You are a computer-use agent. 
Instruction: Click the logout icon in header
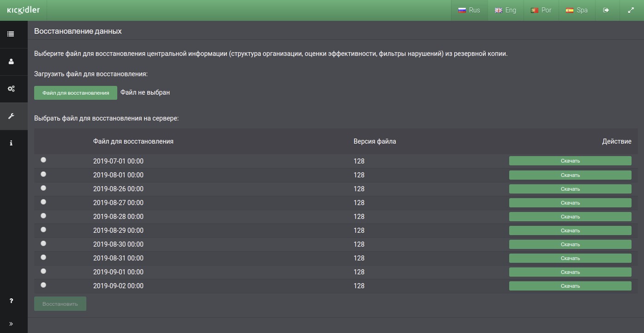coord(606,10)
